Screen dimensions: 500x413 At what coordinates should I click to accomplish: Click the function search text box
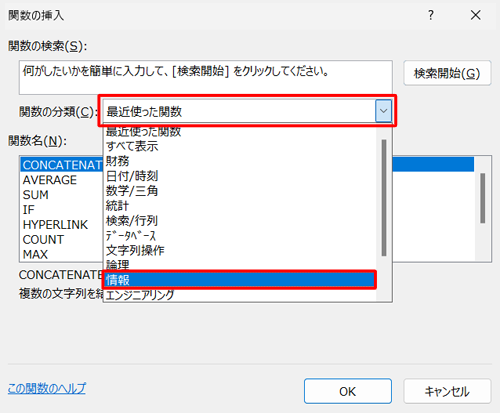tap(206, 77)
